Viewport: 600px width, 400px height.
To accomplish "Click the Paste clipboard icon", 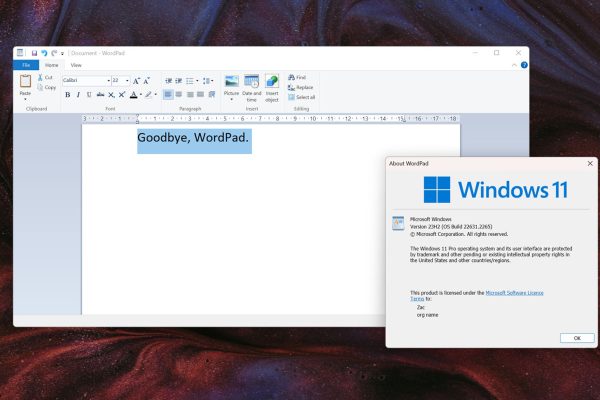I will (x=25, y=81).
